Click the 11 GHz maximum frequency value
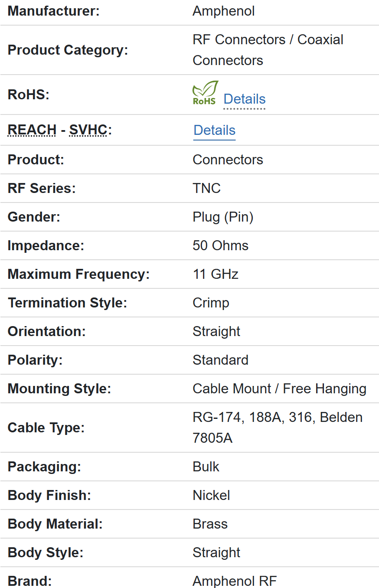Screen dimensions: 379x588 coord(215,274)
